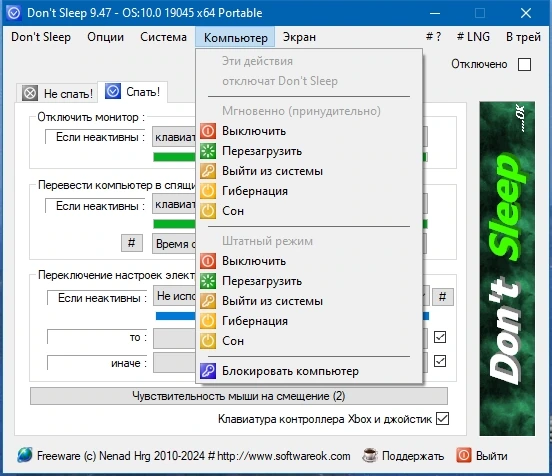
Task: Open the # ? help menu
Action: coord(433,37)
